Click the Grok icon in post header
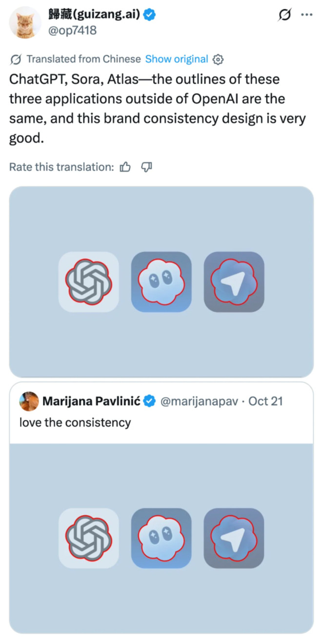The height and width of the screenshot is (644, 323). coord(284,15)
